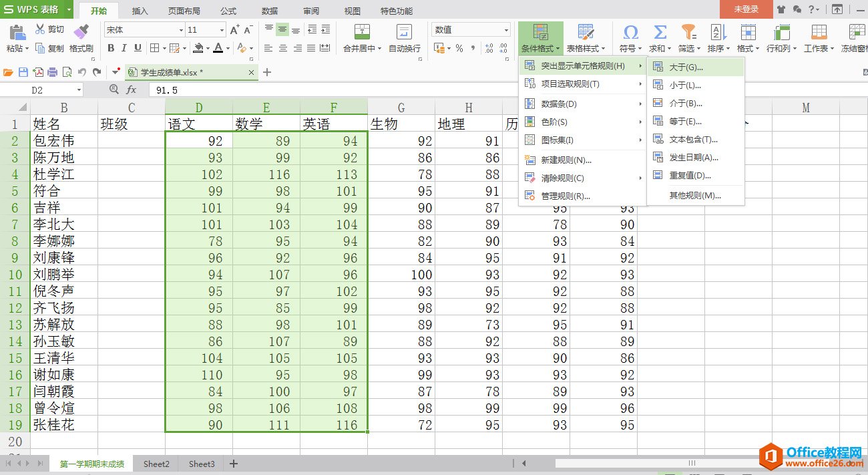
Task: Switch to the 插入 ribbon tab
Action: pyautogui.click(x=140, y=11)
